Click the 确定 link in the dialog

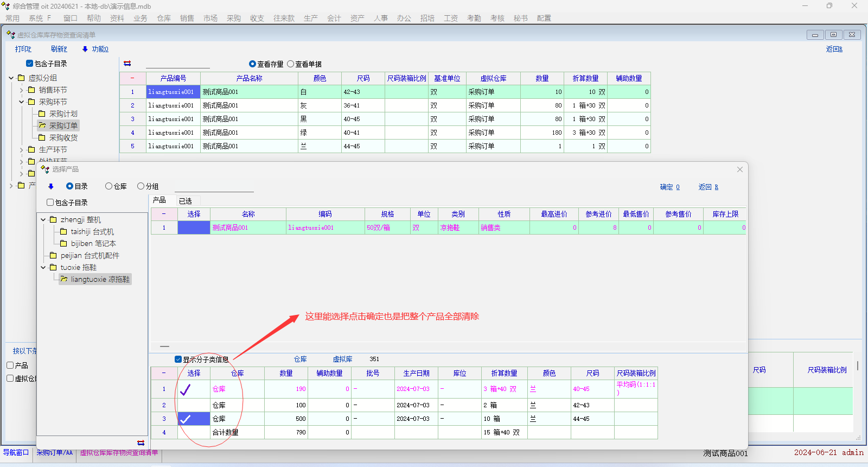(x=669, y=187)
